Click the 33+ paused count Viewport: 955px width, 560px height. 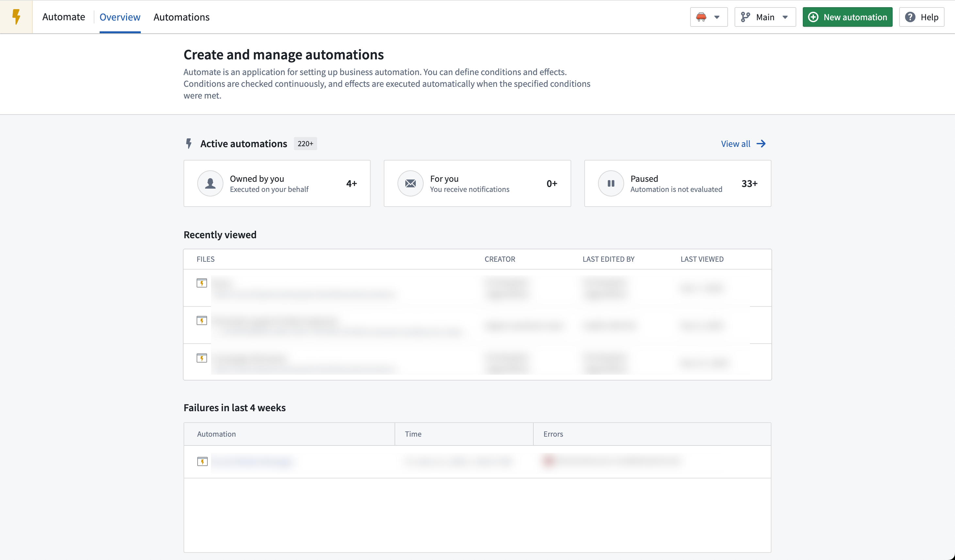tap(750, 184)
